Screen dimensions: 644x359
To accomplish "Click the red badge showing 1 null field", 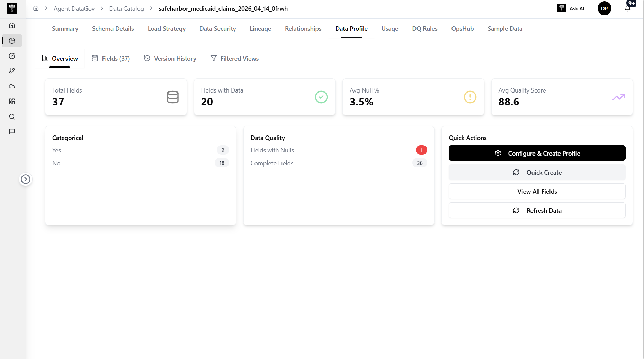I will (x=421, y=150).
